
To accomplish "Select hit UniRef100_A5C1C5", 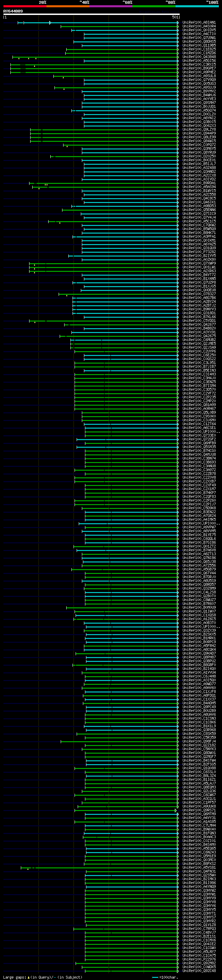I will tap(199, 221).
